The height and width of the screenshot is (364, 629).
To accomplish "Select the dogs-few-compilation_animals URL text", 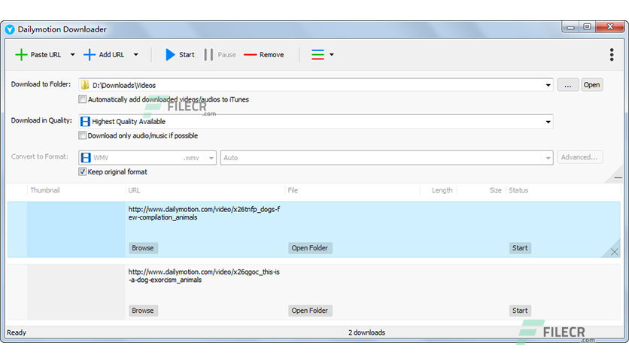I will 204,214.
